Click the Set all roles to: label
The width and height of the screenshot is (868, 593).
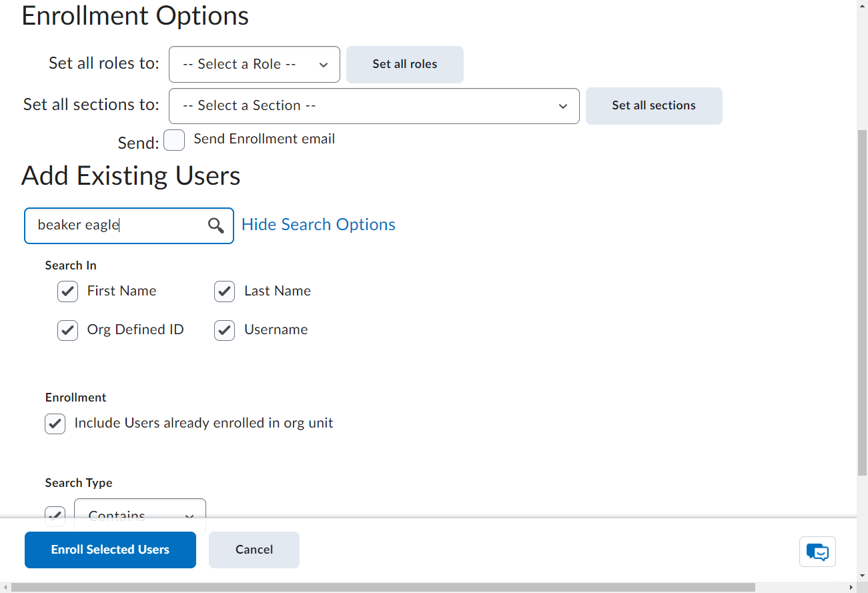point(104,63)
